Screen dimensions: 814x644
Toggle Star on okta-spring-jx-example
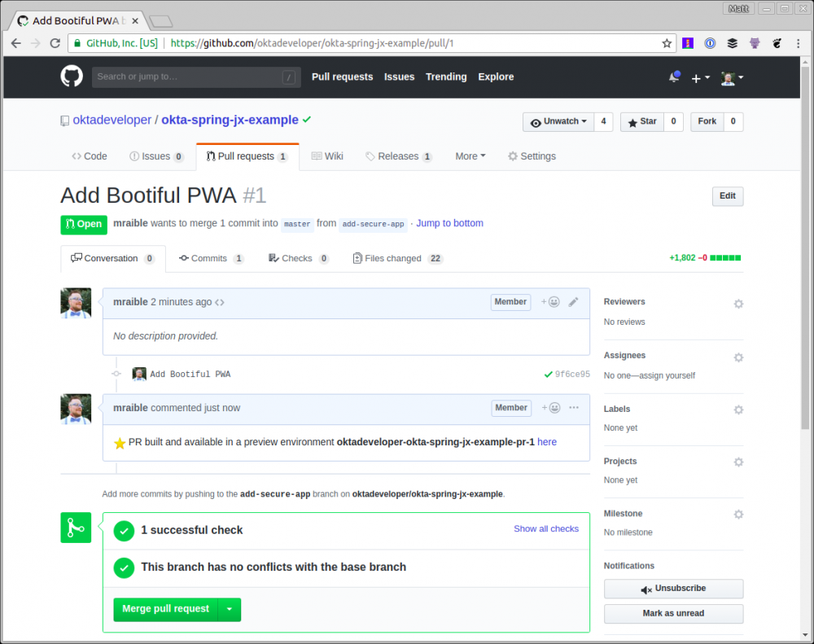[642, 121]
